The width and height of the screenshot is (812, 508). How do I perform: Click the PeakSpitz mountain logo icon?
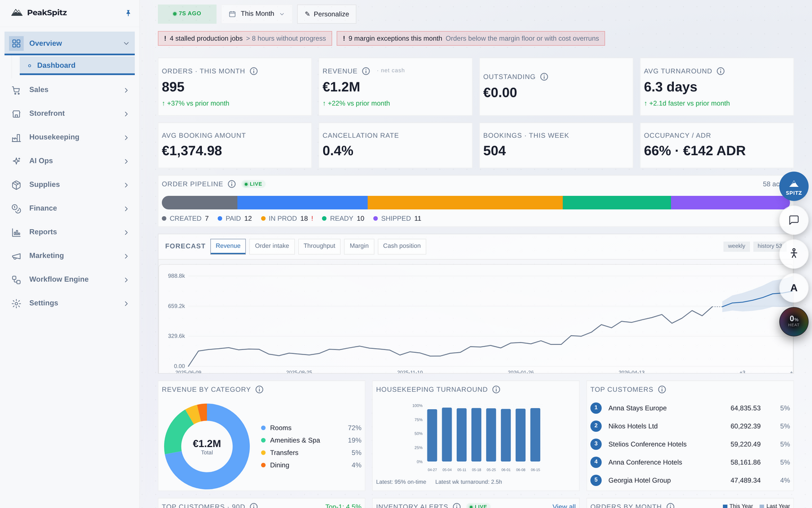pyautogui.click(x=17, y=12)
